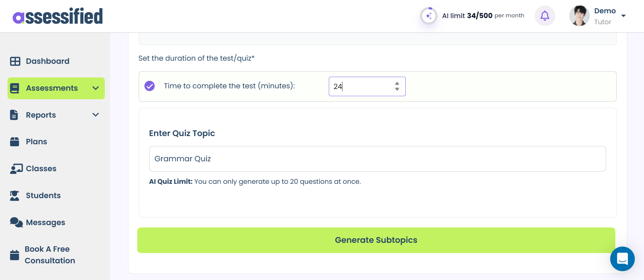644x280 pixels.
Task: Go to the Students menu item
Action: pos(43,195)
